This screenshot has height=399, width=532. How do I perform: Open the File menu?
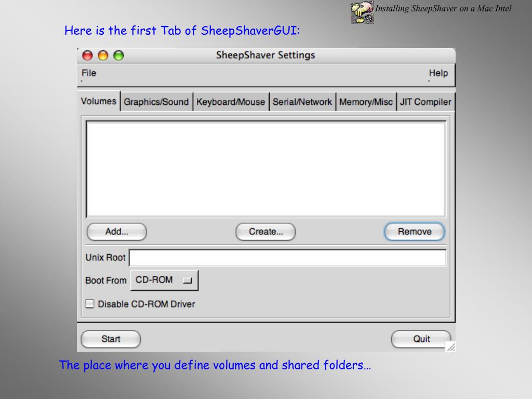[88, 73]
